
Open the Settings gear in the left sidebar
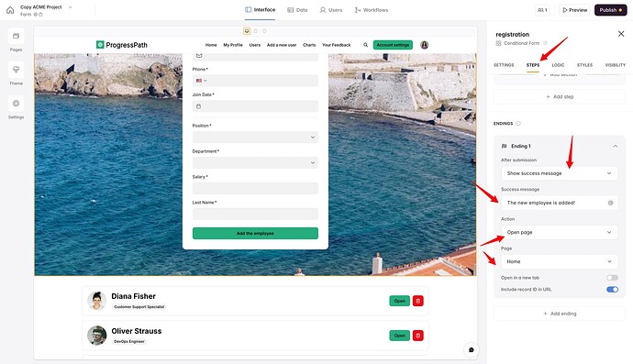point(16,104)
